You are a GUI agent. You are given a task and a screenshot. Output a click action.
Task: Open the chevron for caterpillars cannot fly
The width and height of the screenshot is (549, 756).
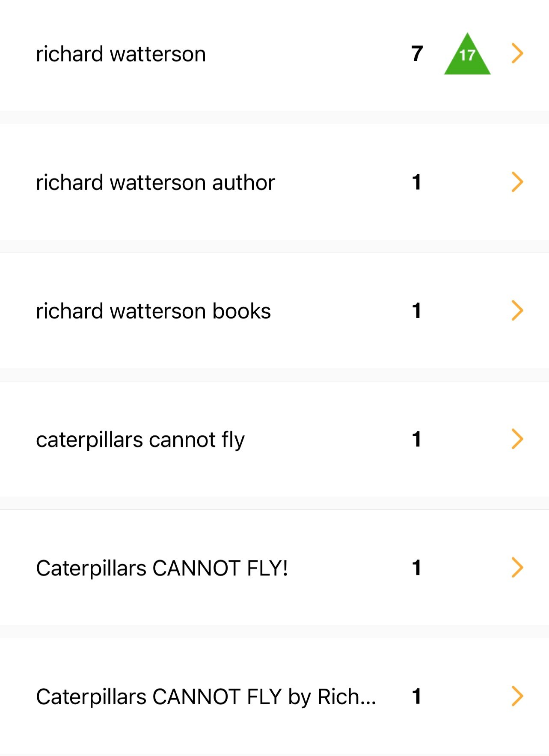point(517,439)
